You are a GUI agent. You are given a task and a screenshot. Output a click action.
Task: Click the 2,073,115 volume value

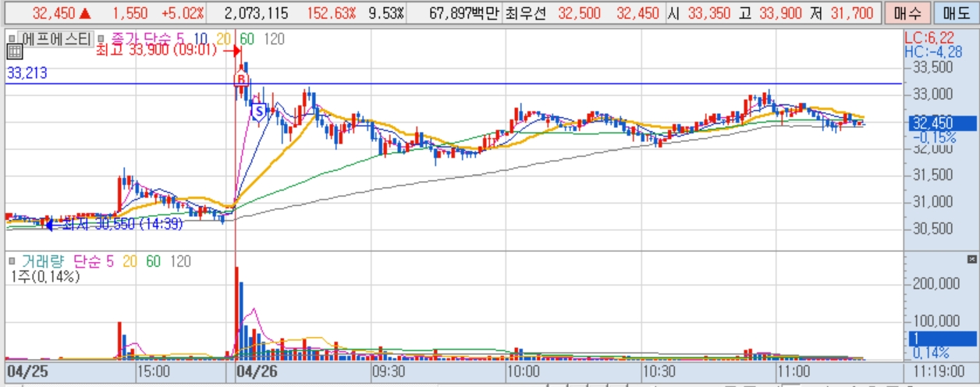pyautogui.click(x=256, y=13)
